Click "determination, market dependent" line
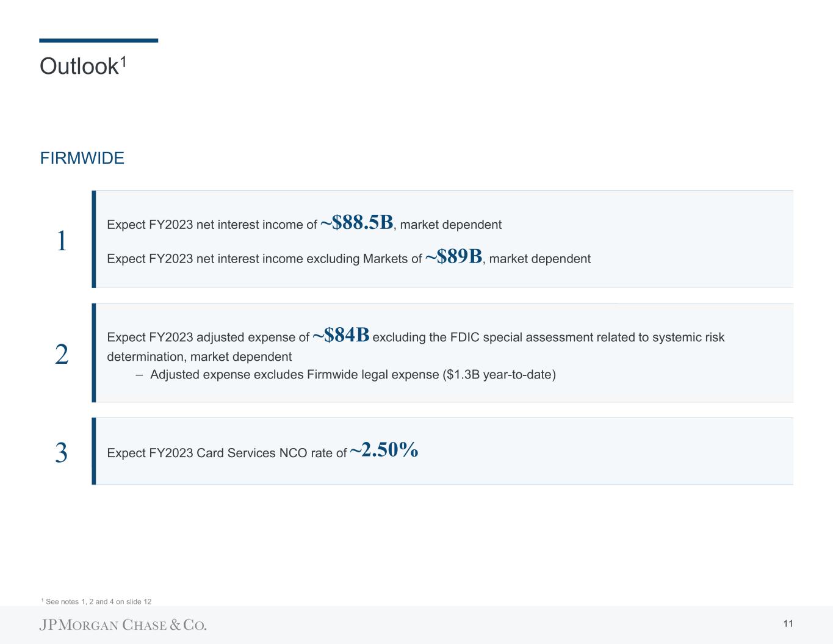This screenshot has height=644, width=833. [199, 356]
